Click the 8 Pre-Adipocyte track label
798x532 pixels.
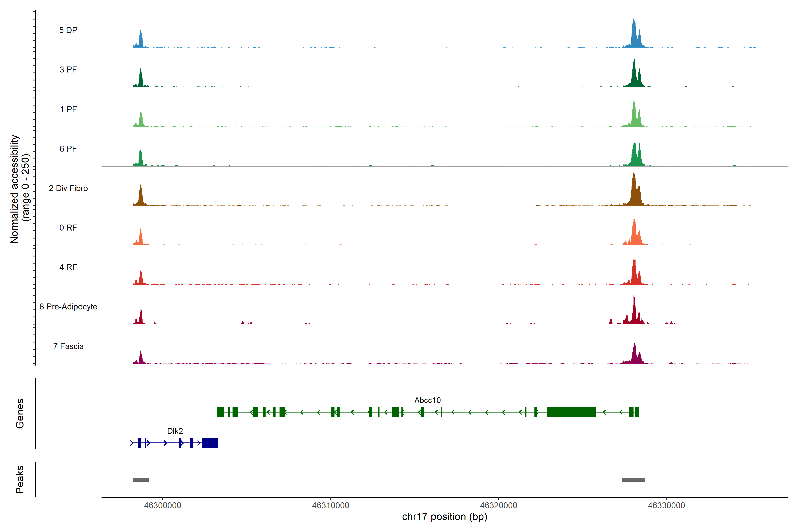pyautogui.click(x=68, y=307)
